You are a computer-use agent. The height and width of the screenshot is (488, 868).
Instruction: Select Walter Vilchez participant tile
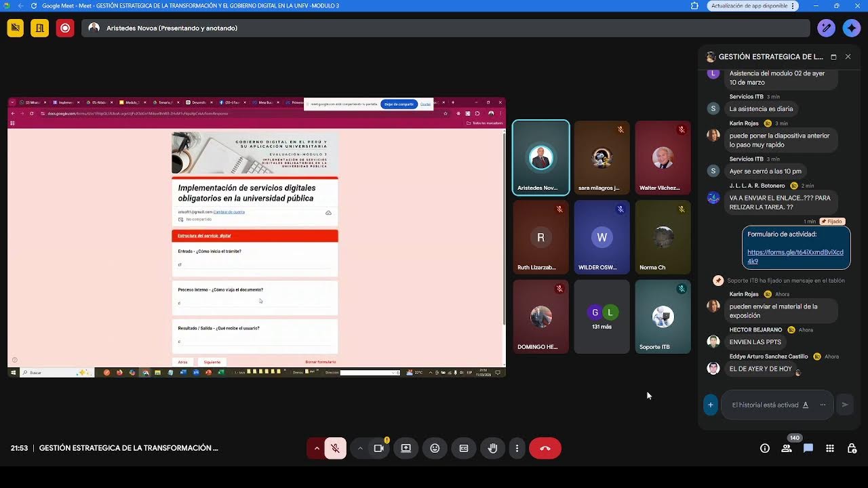[663, 157]
